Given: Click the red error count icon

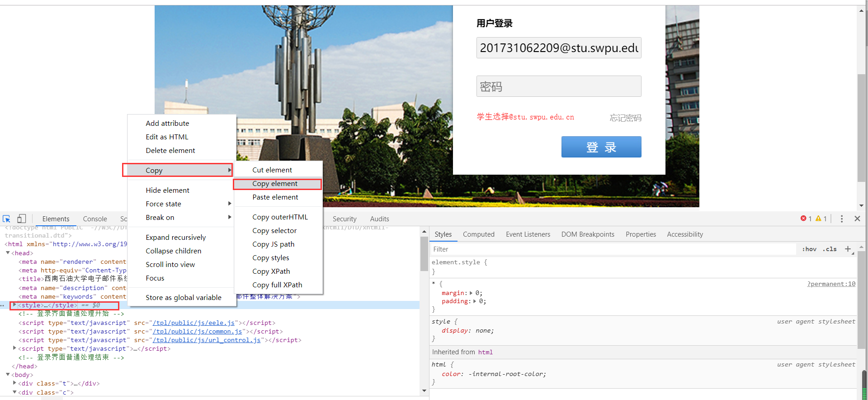Looking at the screenshot, I should pos(803,219).
